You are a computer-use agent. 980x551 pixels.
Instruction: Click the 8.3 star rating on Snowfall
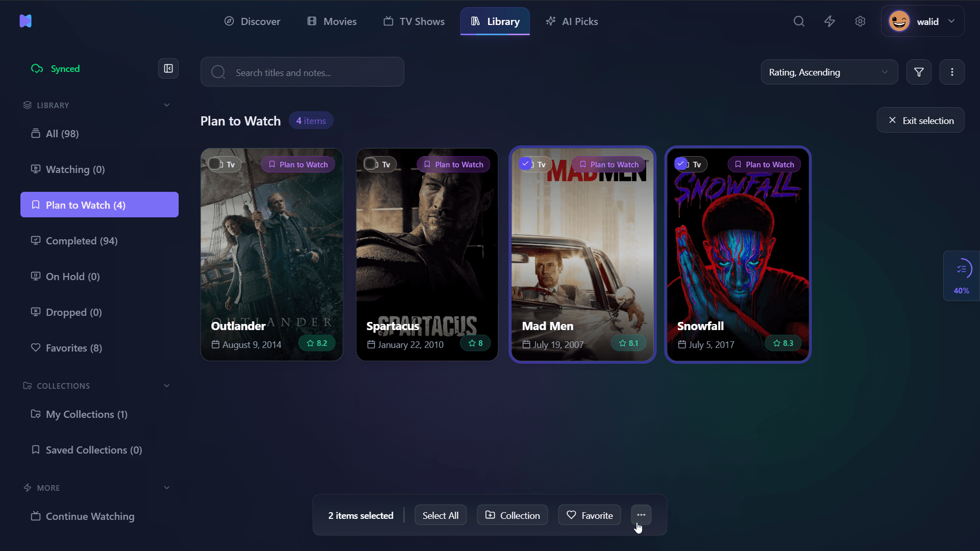click(783, 343)
